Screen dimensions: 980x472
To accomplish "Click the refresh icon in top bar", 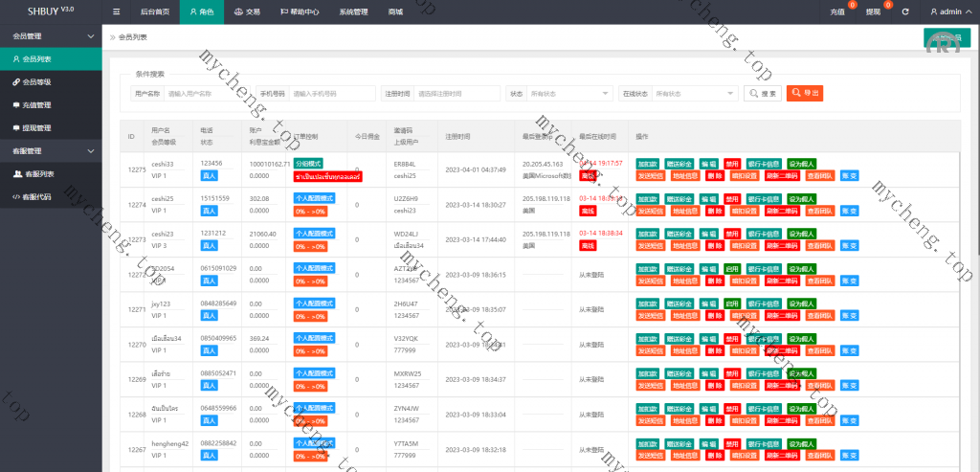I will click(904, 11).
